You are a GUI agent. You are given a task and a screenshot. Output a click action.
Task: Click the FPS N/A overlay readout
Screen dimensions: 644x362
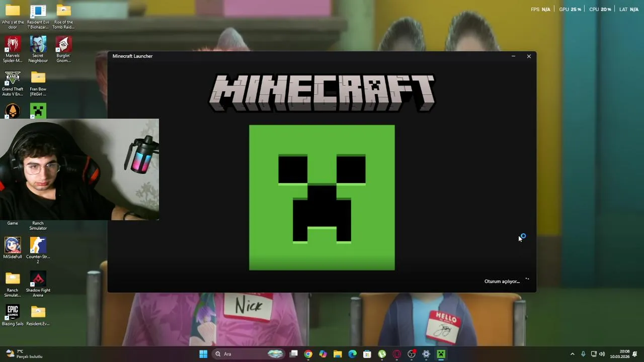[540, 9]
